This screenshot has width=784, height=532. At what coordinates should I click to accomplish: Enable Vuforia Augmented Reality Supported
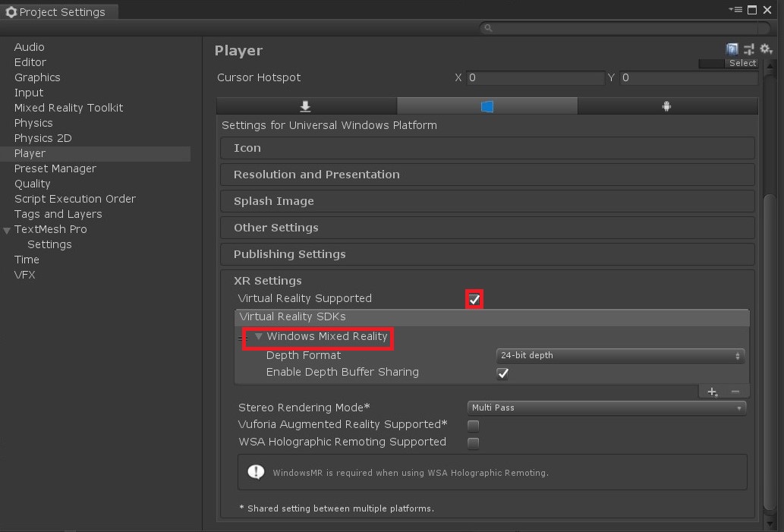473,426
